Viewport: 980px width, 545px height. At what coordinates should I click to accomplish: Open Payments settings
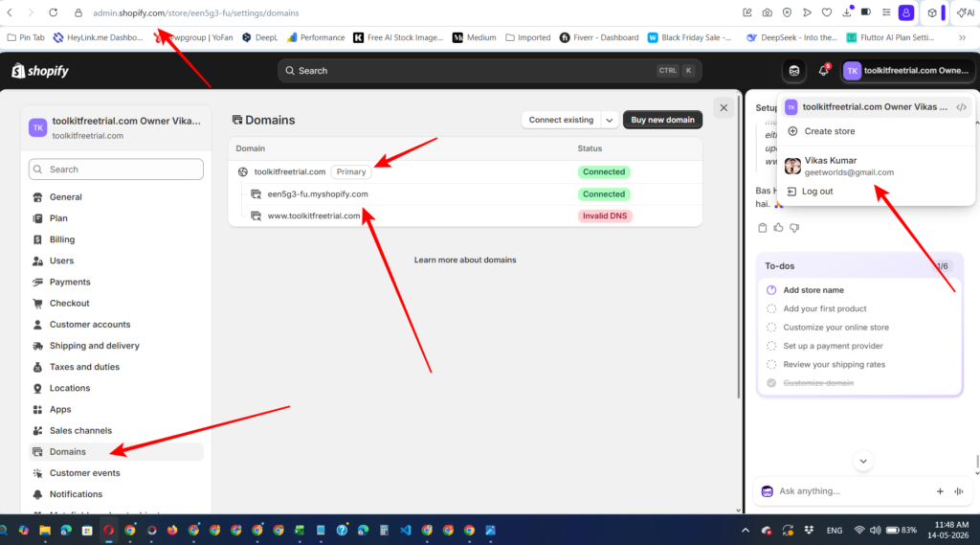[x=116, y=283]
